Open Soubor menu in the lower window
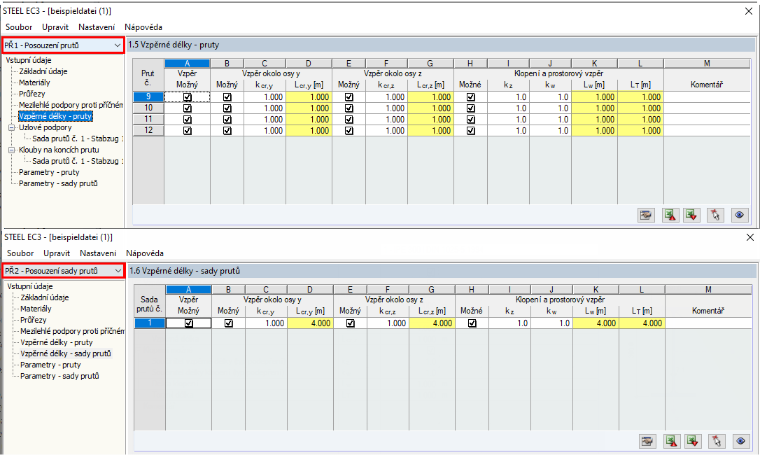 coord(20,253)
